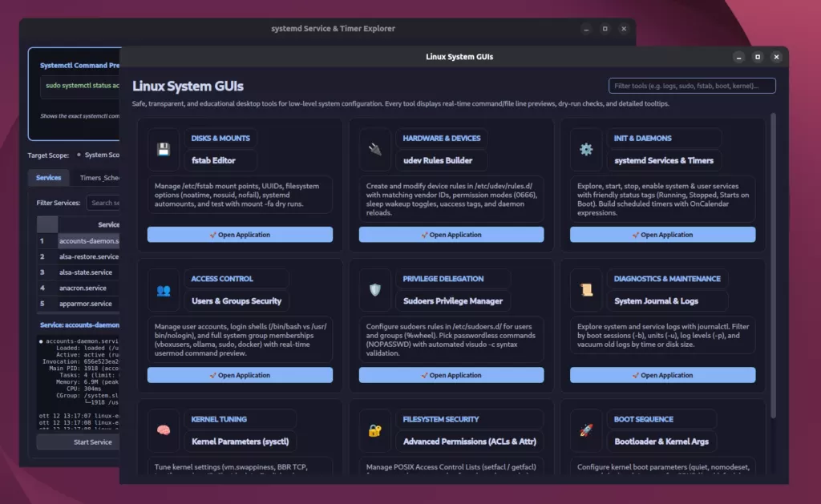Open Application for Sudoers Privilege Manager
Image resolution: width=821 pixels, height=504 pixels.
pyautogui.click(x=451, y=375)
